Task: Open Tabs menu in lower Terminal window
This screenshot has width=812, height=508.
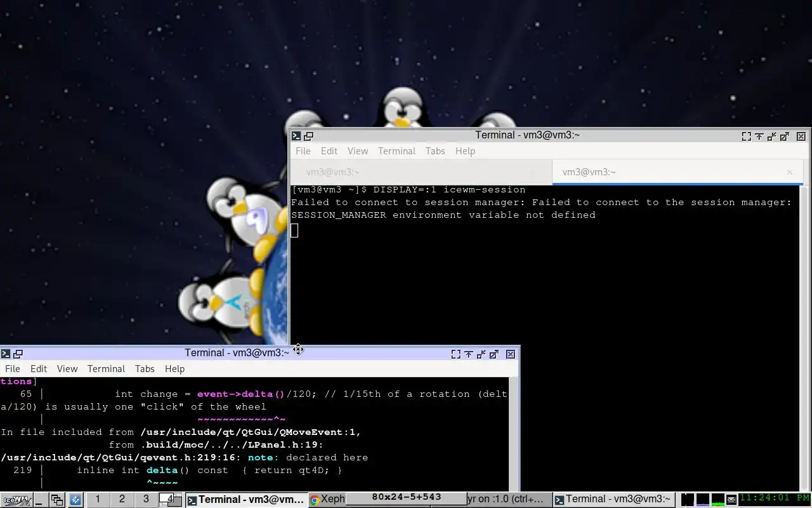Action: coord(145,369)
